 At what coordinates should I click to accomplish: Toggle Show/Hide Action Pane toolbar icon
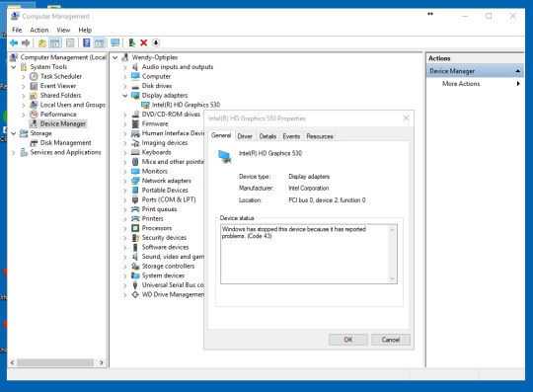(x=100, y=42)
